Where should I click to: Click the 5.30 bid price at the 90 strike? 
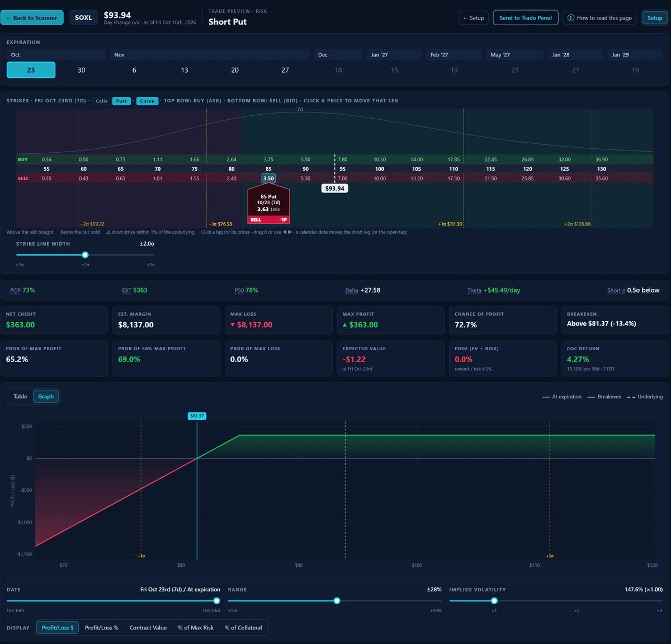coord(305,178)
